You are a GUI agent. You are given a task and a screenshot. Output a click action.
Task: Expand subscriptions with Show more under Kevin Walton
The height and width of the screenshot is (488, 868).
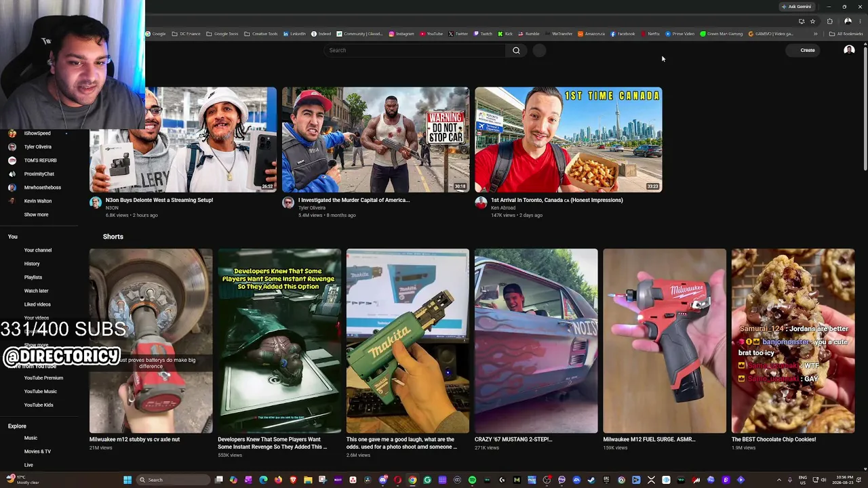coord(36,215)
